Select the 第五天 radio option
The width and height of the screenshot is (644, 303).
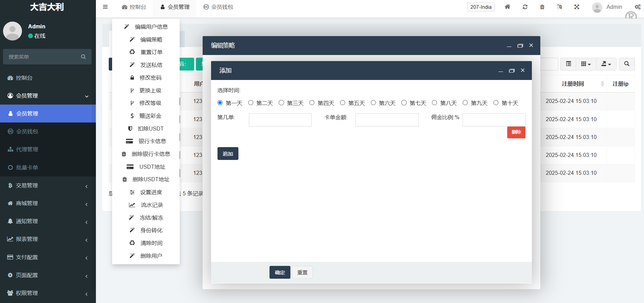[x=342, y=103]
